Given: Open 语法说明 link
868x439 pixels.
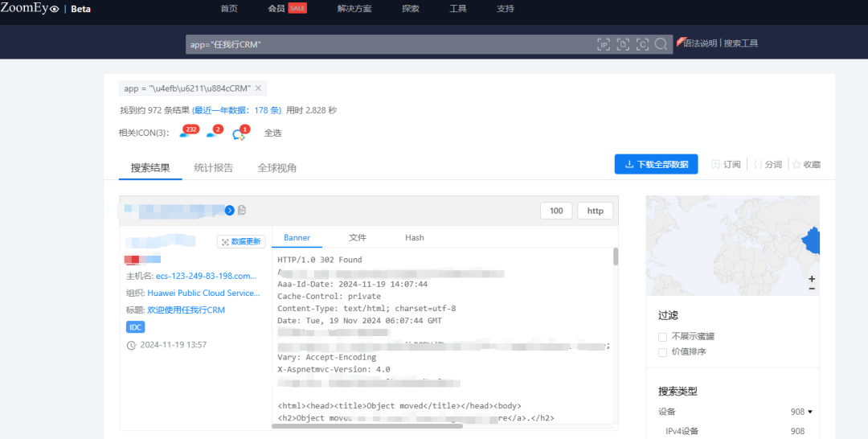Looking at the screenshot, I should coord(700,43).
